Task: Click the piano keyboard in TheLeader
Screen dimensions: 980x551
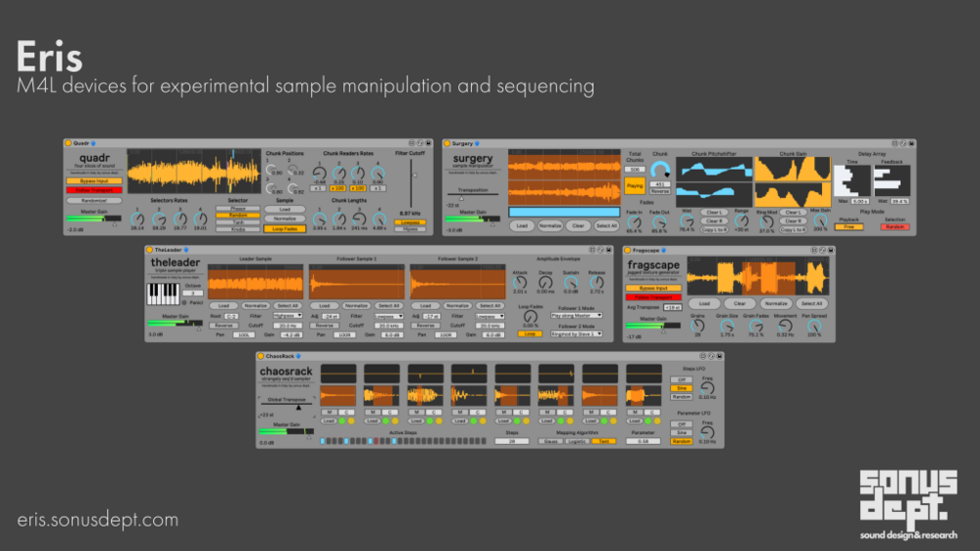Action: pyautogui.click(x=163, y=294)
